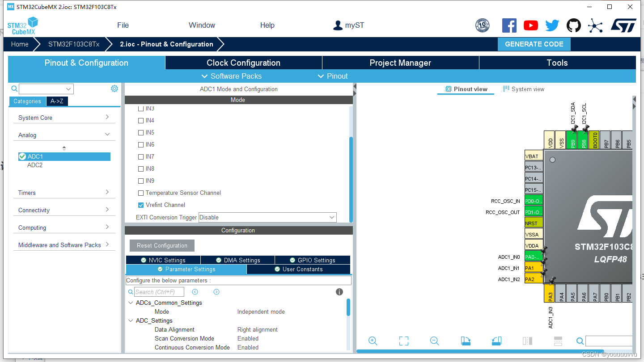The height and width of the screenshot is (362, 644).
Task: Open the GPIO Settings tab
Action: pos(313,260)
